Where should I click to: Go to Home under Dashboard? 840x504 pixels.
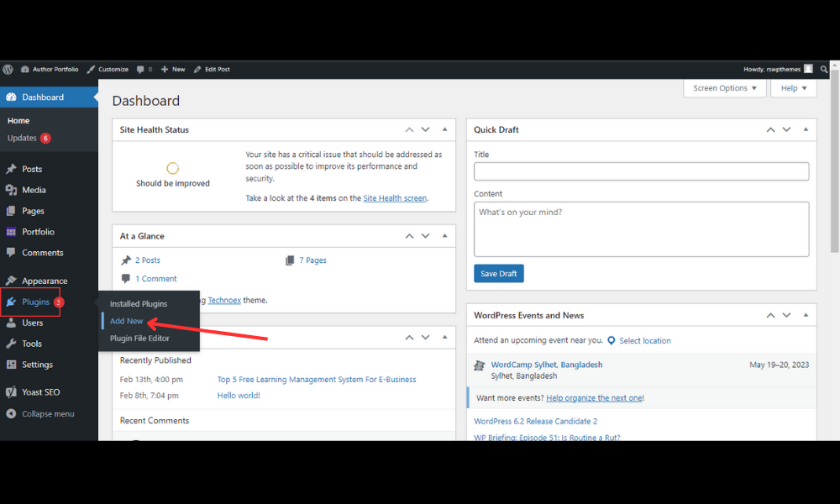click(18, 120)
